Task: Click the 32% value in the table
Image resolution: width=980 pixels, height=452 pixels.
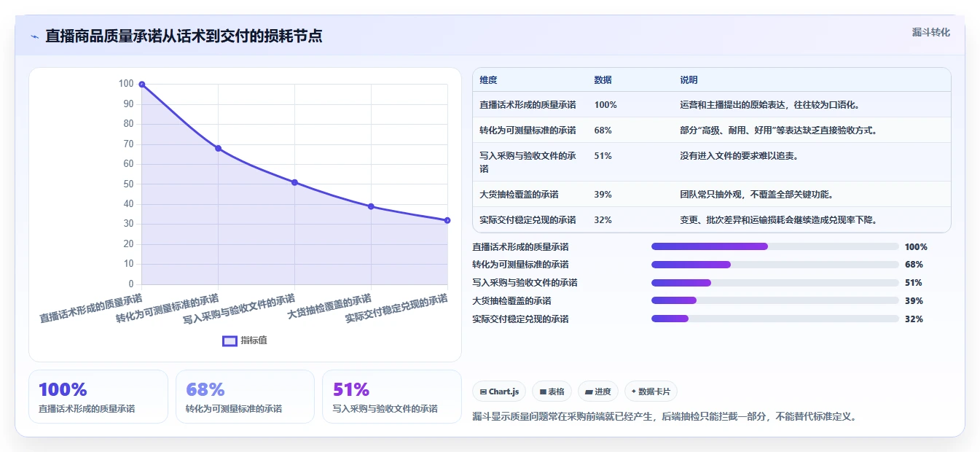Action: tap(603, 220)
